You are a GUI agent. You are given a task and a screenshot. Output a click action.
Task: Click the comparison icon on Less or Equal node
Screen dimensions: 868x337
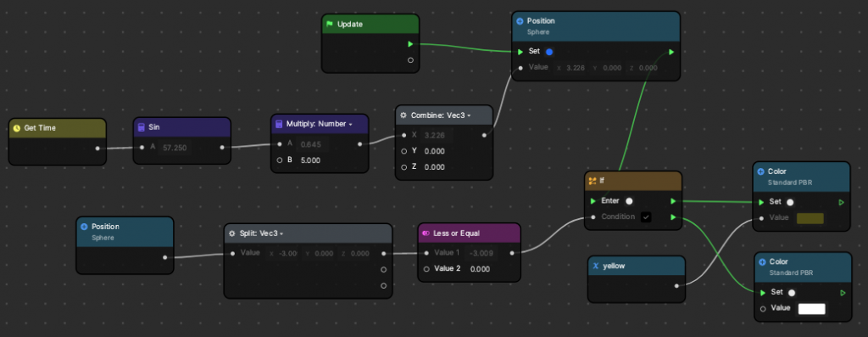pyautogui.click(x=426, y=233)
